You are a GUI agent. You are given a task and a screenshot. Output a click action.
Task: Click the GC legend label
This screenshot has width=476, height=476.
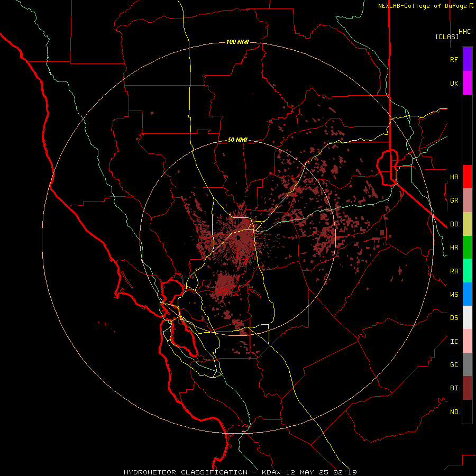[454, 365]
